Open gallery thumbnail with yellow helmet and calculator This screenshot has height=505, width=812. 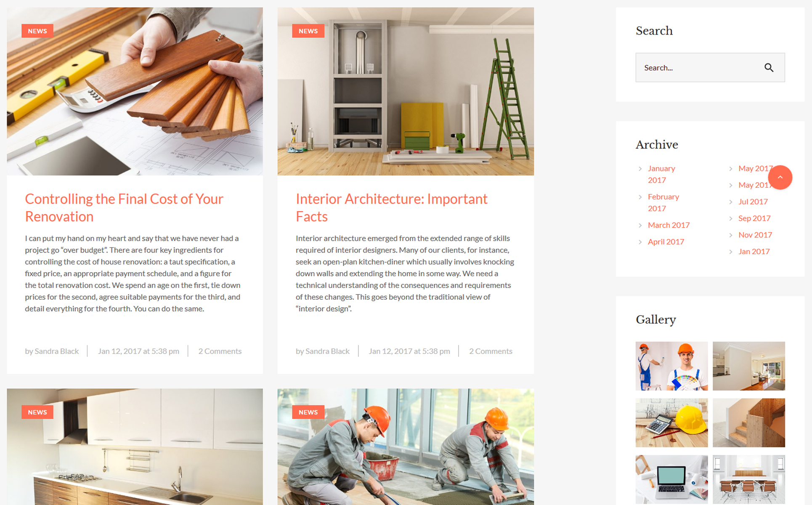[x=671, y=423]
